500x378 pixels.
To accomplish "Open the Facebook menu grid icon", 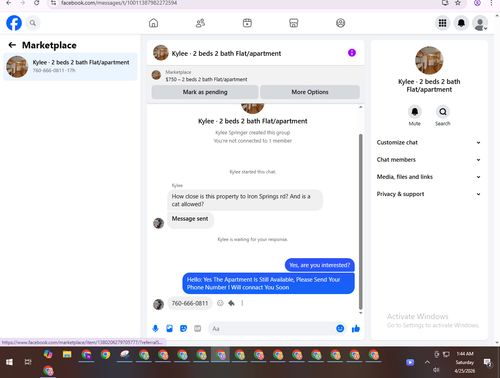I will [442, 23].
